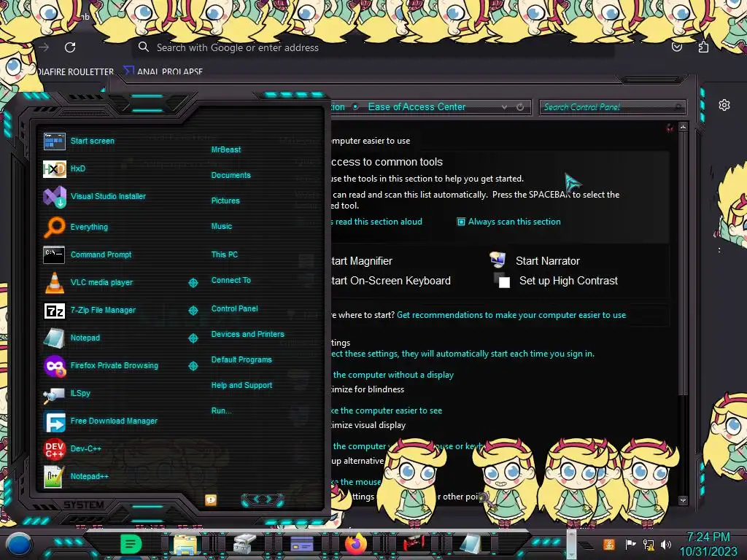This screenshot has height=560, width=747.
Task: Click the Java tray icon
Action: 608,544
